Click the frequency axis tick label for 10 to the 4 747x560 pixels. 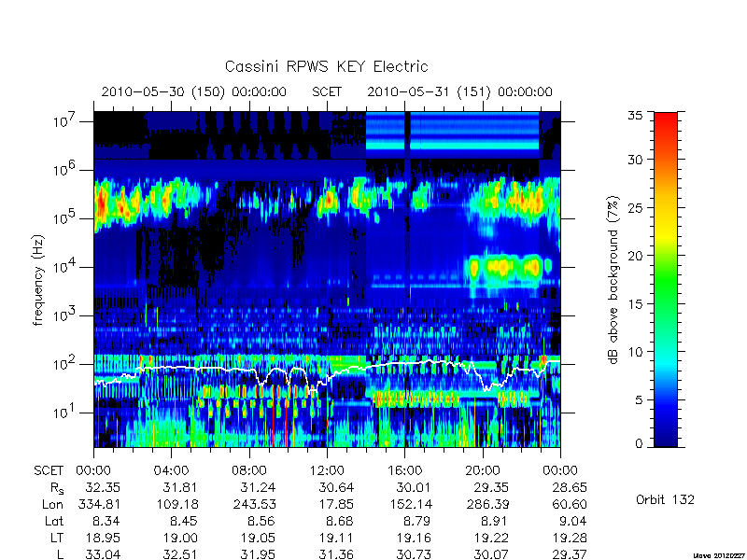pyautogui.click(x=65, y=267)
